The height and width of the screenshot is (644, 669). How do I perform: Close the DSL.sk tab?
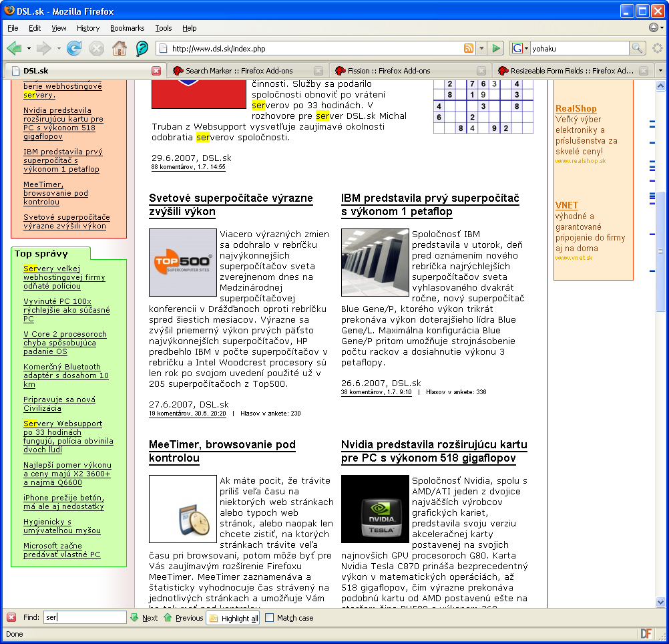pyautogui.click(x=157, y=71)
